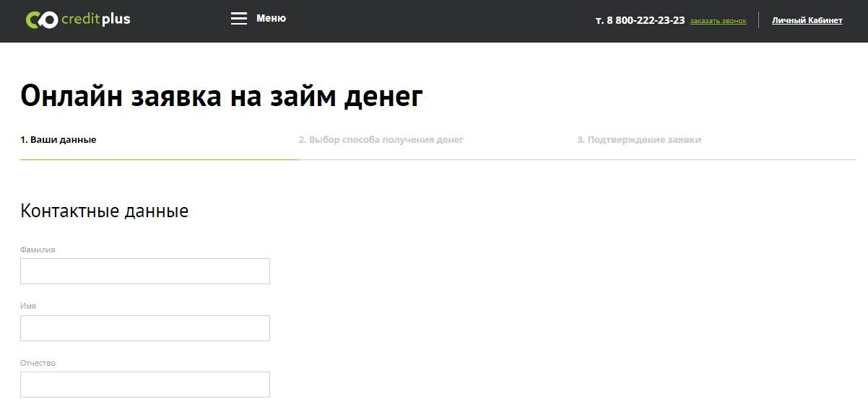Select step 3. Подтверждение заявки tab

point(639,140)
